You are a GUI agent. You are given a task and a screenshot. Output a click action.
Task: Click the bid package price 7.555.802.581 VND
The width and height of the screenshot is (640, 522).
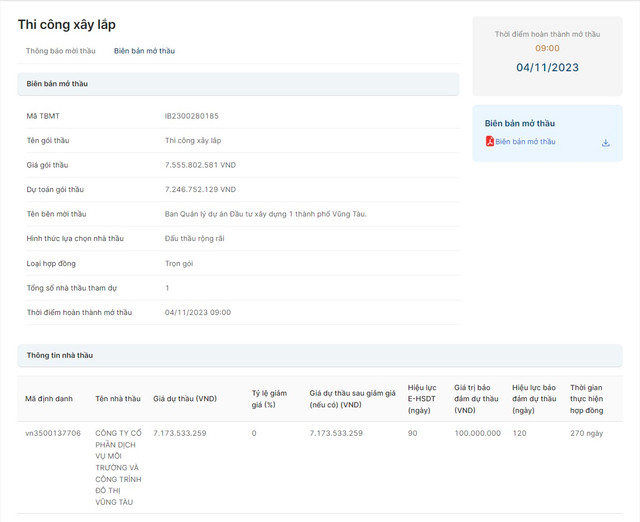pos(200,165)
